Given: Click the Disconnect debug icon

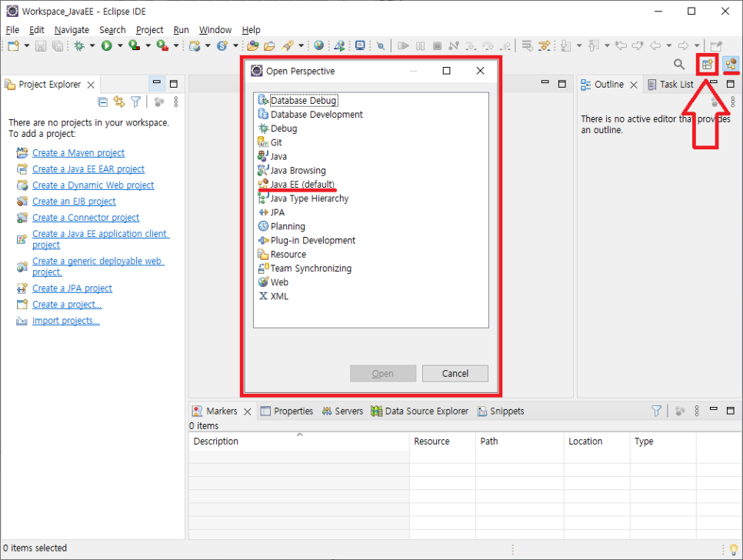Looking at the screenshot, I should pos(454,46).
